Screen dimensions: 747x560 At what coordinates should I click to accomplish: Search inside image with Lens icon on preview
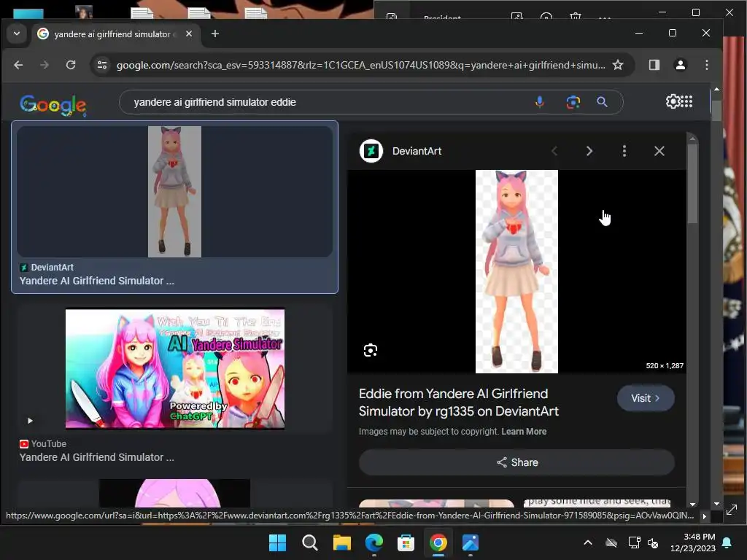(370, 351)
